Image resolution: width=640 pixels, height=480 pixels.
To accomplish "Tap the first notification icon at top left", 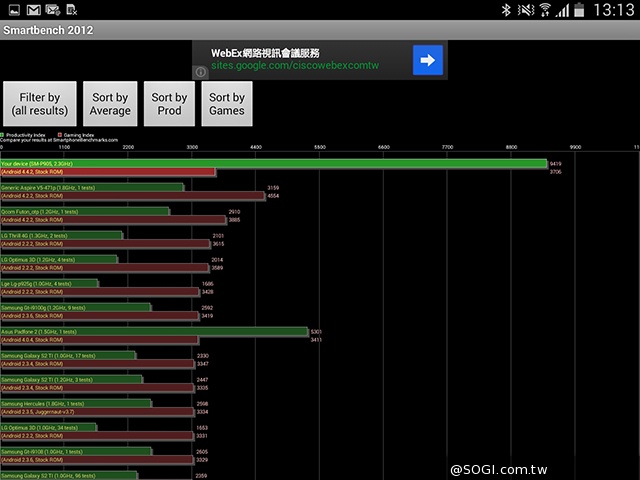I will (12, 10).
